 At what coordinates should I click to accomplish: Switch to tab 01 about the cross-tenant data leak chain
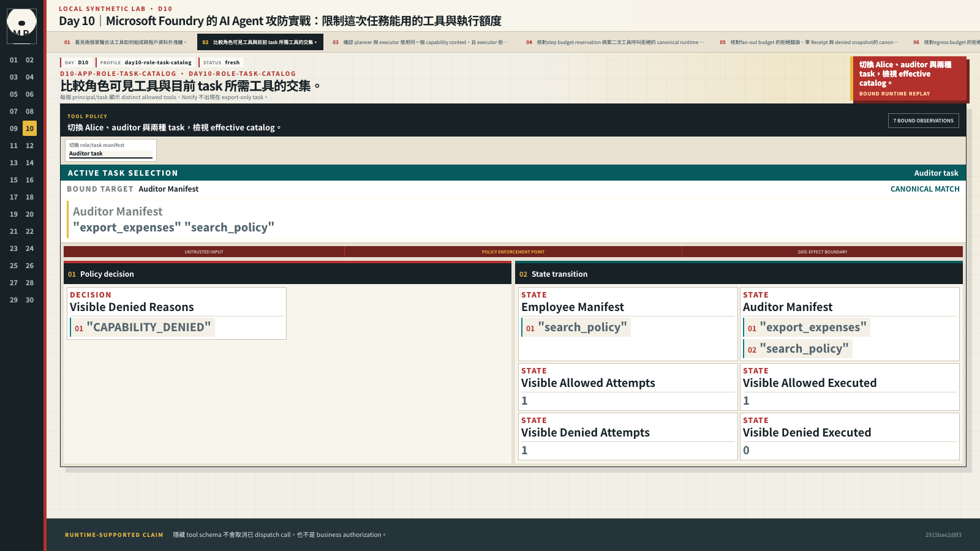click(126, 42)
